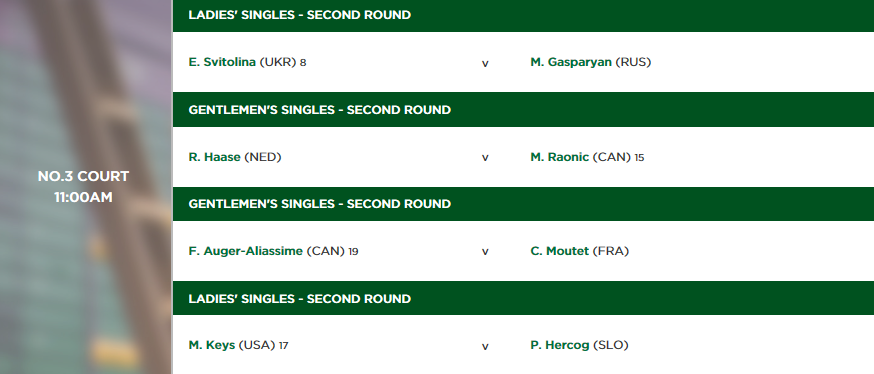
Task: Click F. Auger-Aliassime player name
Action: coord(246,251)
